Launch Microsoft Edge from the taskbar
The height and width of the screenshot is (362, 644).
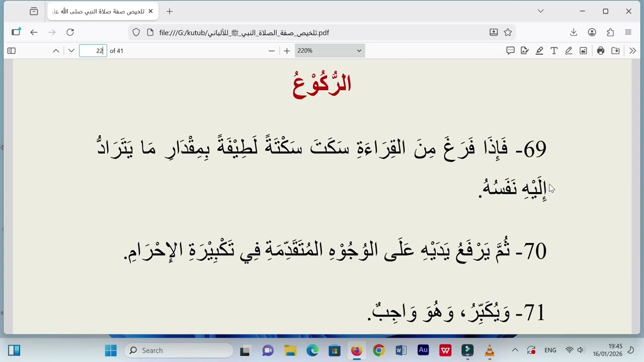tap(312, 350)
